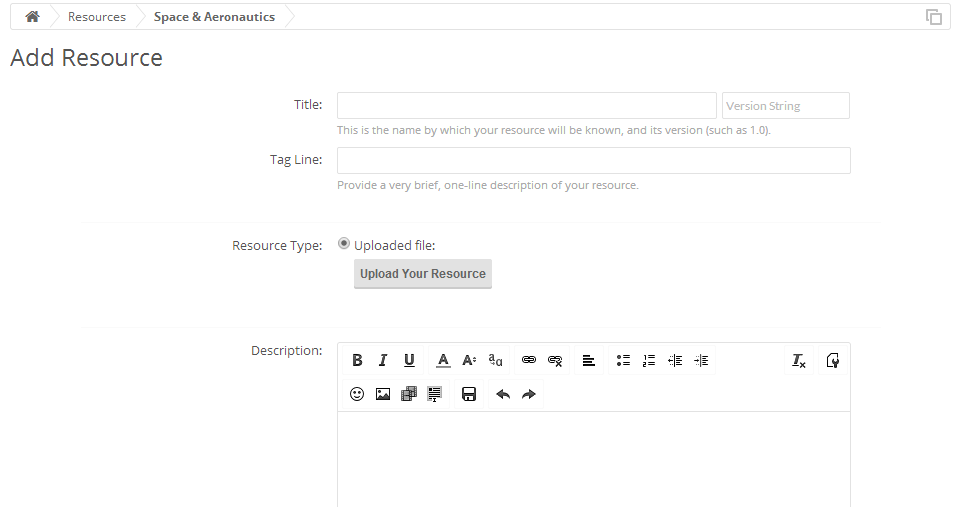Insert an ordered numbered list

click(649, 360)
